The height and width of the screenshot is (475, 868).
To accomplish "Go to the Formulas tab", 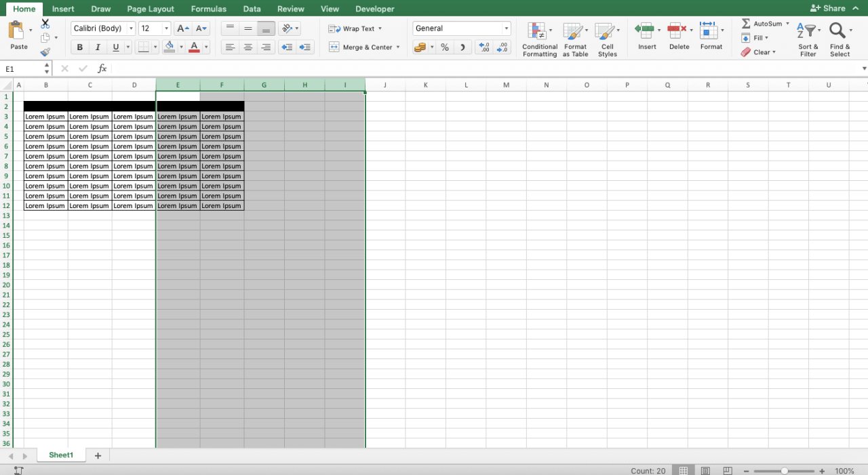I will [x=209, y=9].
